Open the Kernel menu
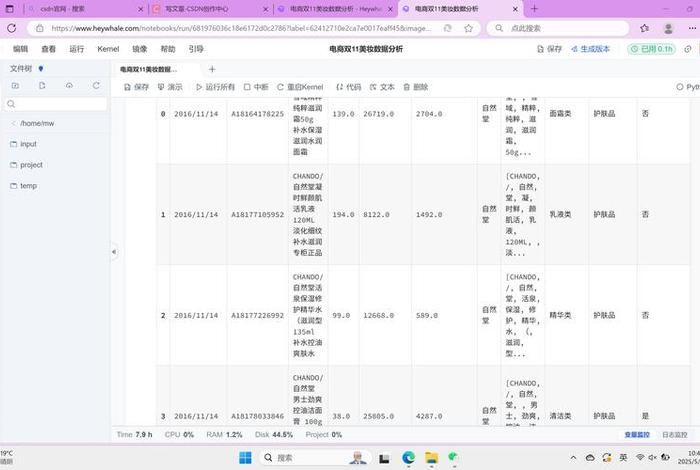Viewport: 700px width, 470px height. [x=108, y=49]
